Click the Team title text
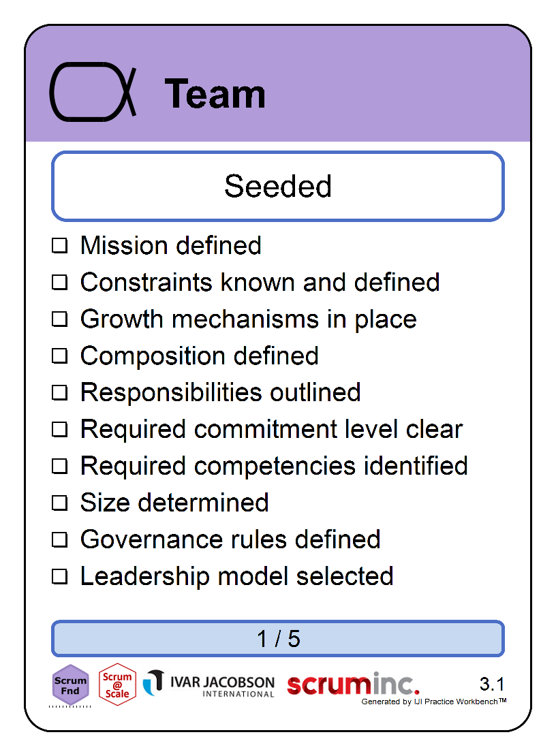This screenshot has height=756, width=556. [215, 94]
